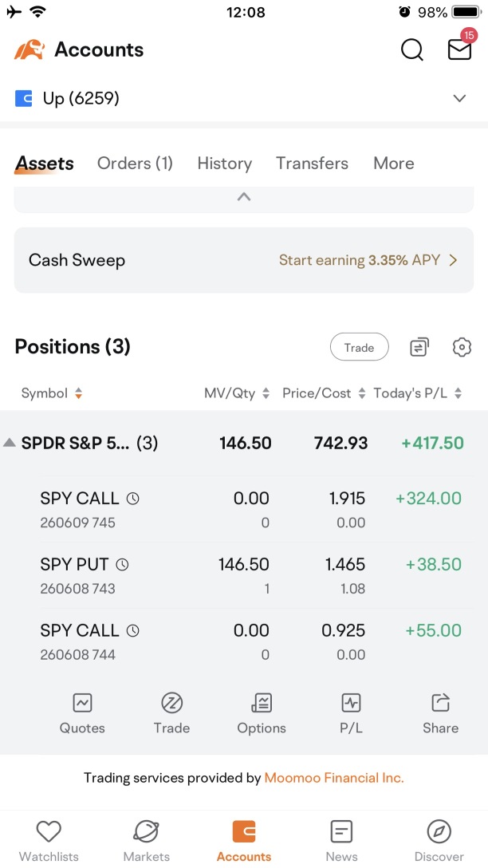Open the messages envelope with 15 badge
Screen dimensions: 488x868
point(460,47)
